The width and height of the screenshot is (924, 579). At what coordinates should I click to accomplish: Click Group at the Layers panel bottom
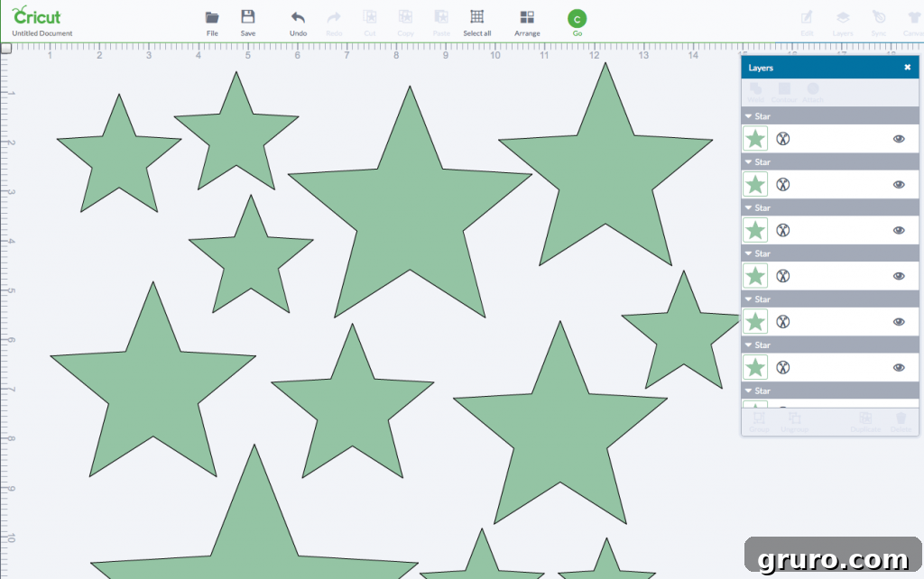coord(759,422)
